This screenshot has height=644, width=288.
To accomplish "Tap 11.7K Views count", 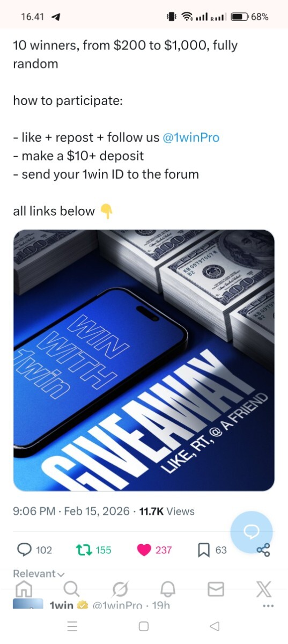I will coord(167,511).
